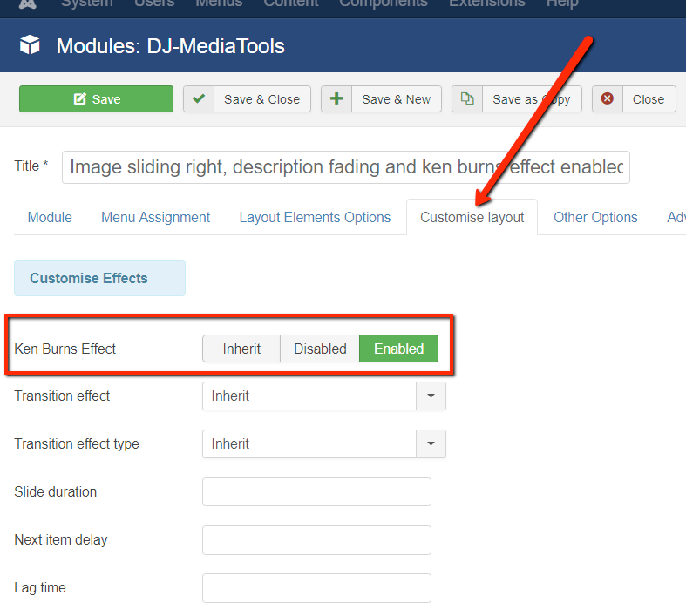The width and height of the screenshot is (686, 616).
Task: Click the green Save button
Action: [x=96, y=98]
